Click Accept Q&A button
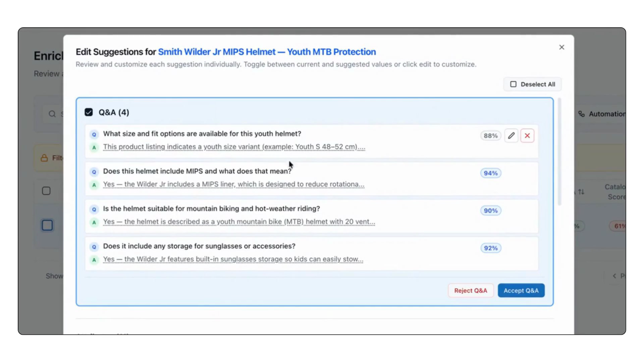The height and width of the screenshot is (362, 644). pos(521,291)
